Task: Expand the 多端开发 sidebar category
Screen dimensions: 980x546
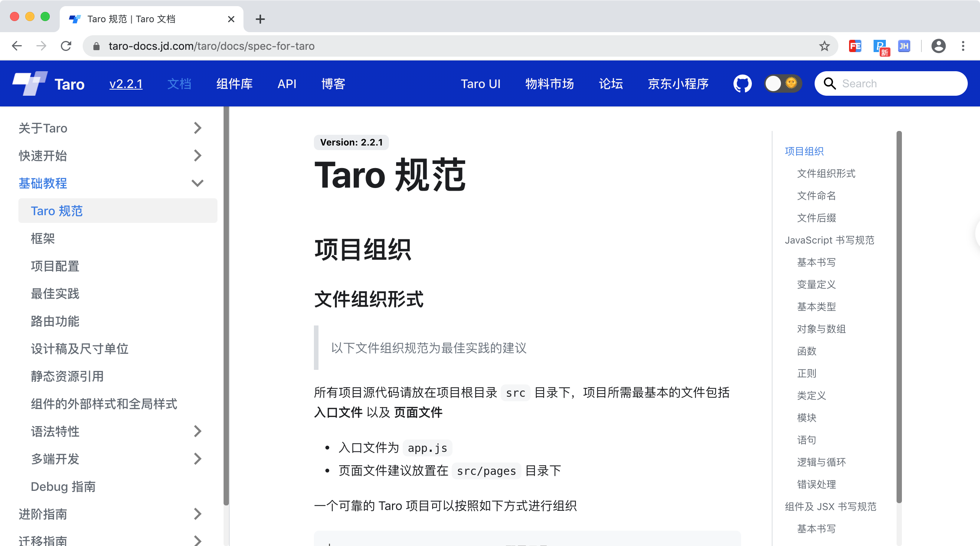Action: point(198,459)
